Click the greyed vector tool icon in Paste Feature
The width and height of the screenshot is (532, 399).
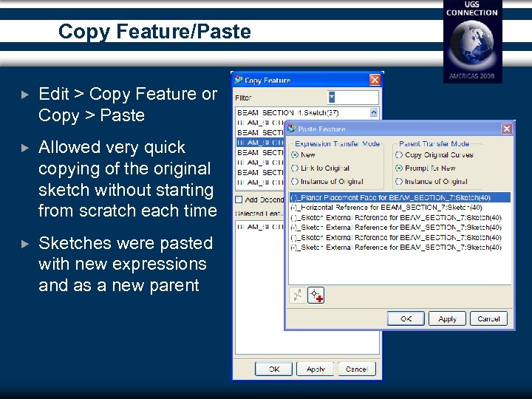(298, 295)
